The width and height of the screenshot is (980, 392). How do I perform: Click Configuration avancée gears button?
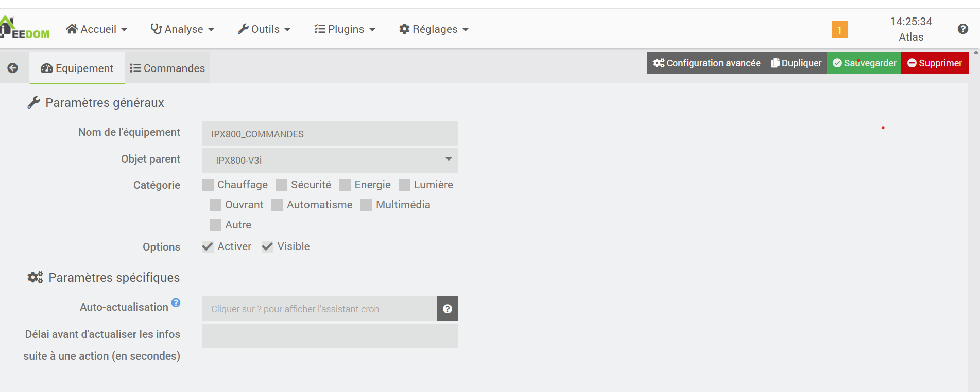(706, 63)
